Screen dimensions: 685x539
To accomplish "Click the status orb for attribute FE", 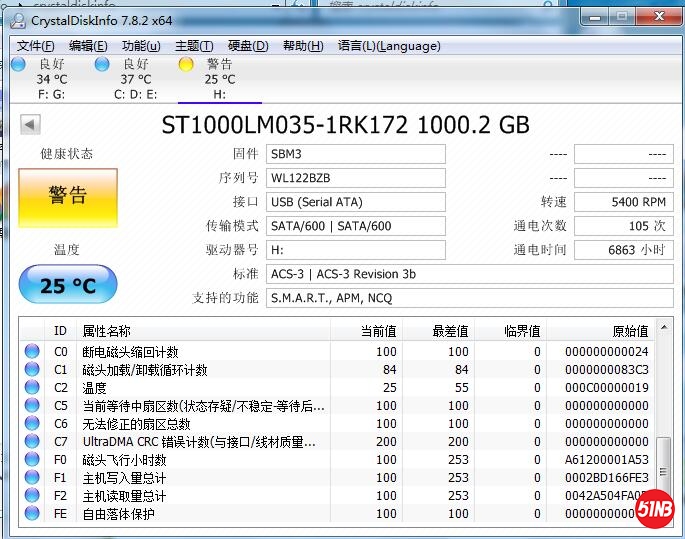I will [x=32, y=514].
